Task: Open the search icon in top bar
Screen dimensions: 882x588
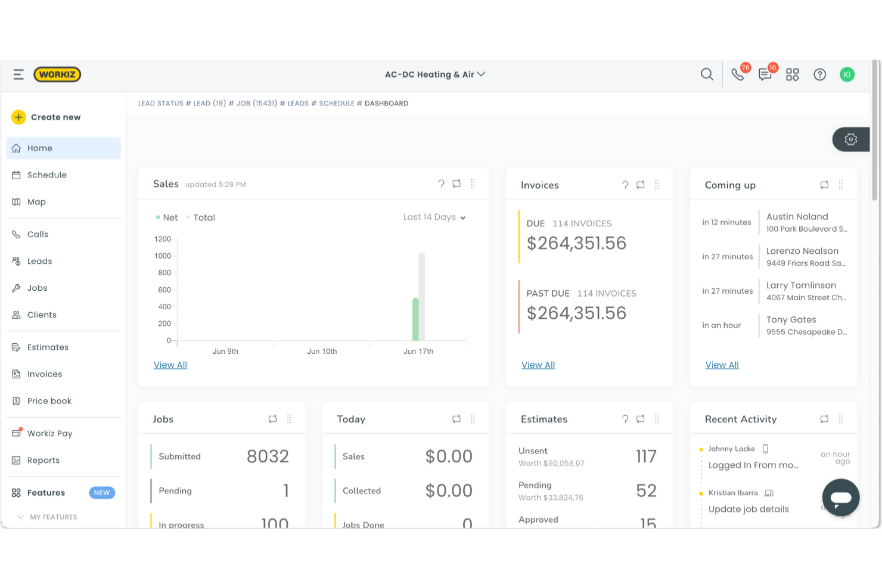Action: point(706,74)
